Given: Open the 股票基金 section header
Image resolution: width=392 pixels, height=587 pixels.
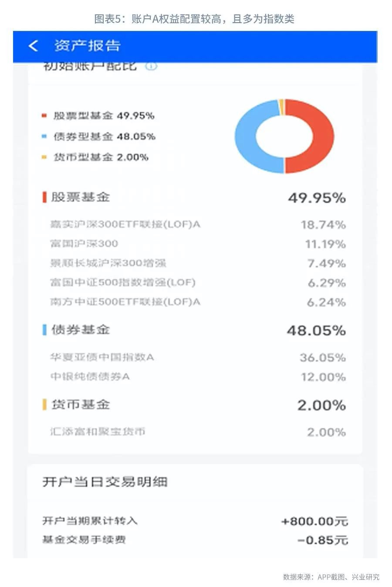Looking at the screenshot, I should (81, 197).
